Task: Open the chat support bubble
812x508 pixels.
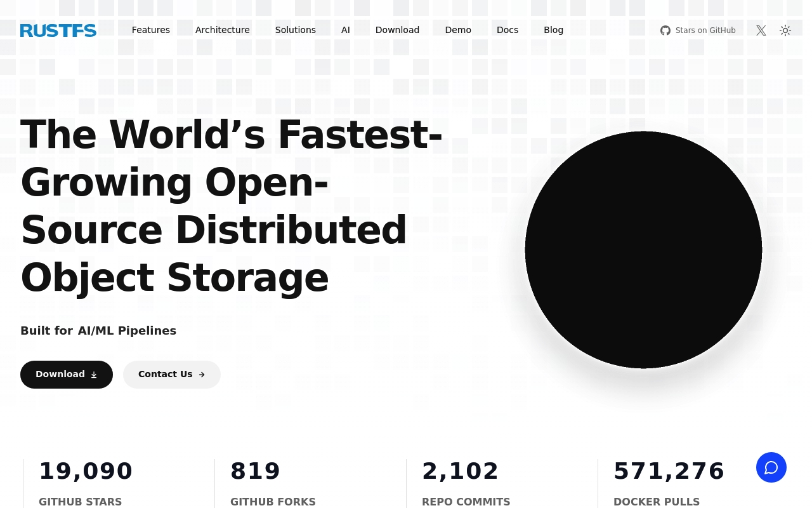Action: [x=771, y=467]
